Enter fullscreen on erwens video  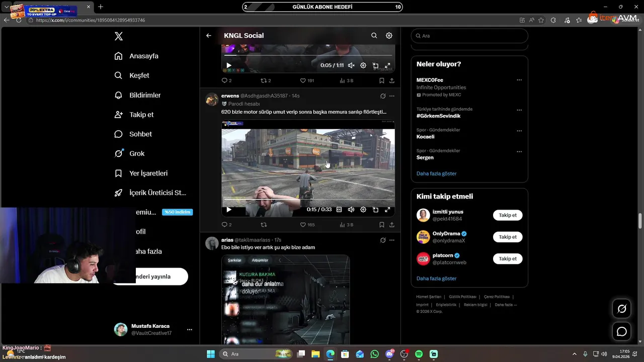pos(387,210)
